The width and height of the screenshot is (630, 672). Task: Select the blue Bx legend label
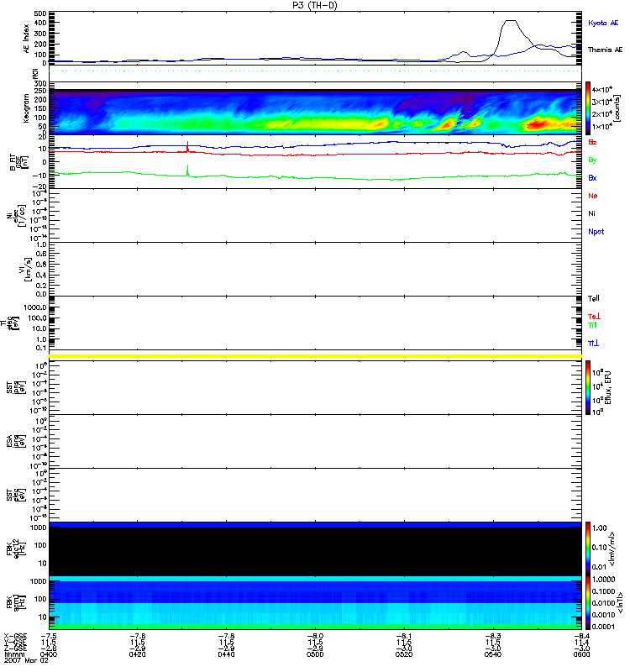click(592, 178)
